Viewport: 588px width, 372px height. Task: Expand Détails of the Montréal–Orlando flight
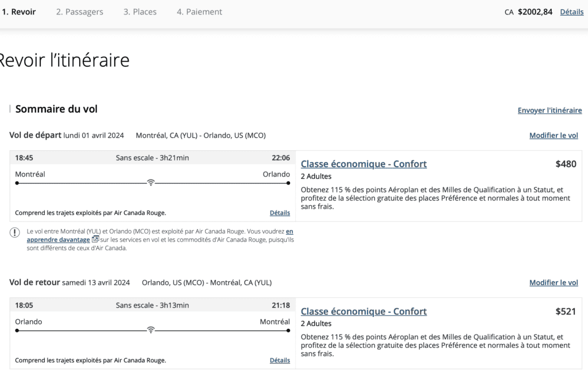pos(280,213)
